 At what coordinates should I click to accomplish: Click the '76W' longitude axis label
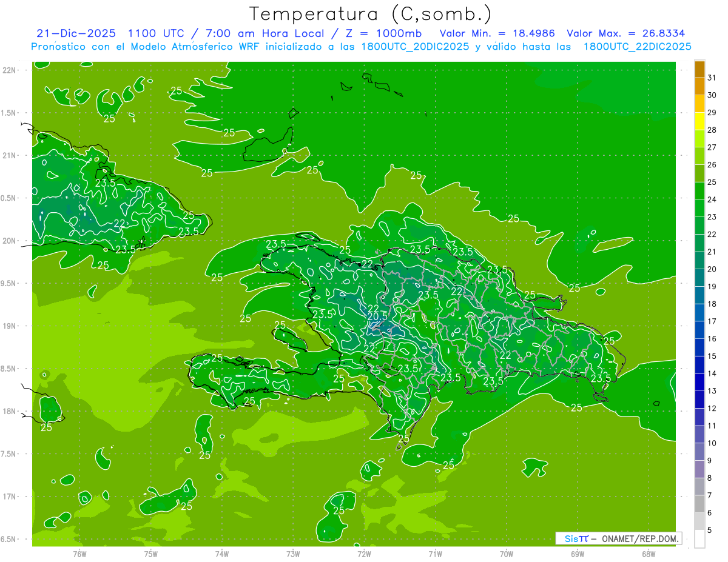(79, 554)
